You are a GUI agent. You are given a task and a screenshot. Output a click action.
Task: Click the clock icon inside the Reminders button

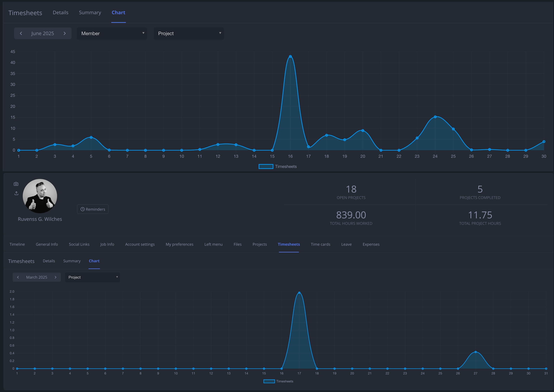pyautogui.click(x=82, y=209)
